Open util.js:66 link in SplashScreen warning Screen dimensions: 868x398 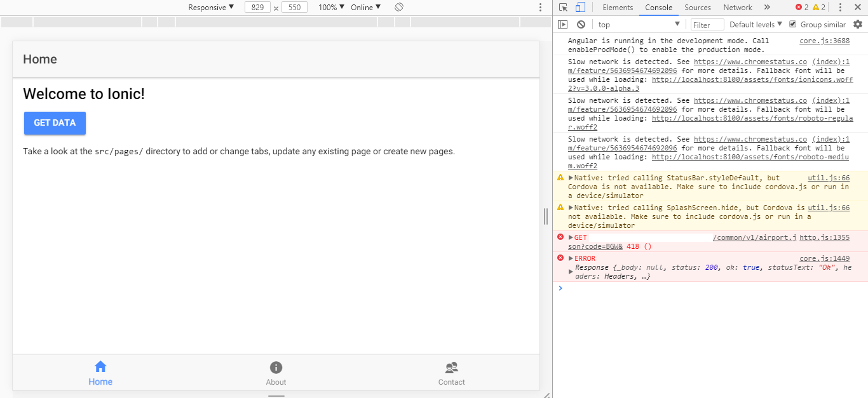(x=829, y=208)
